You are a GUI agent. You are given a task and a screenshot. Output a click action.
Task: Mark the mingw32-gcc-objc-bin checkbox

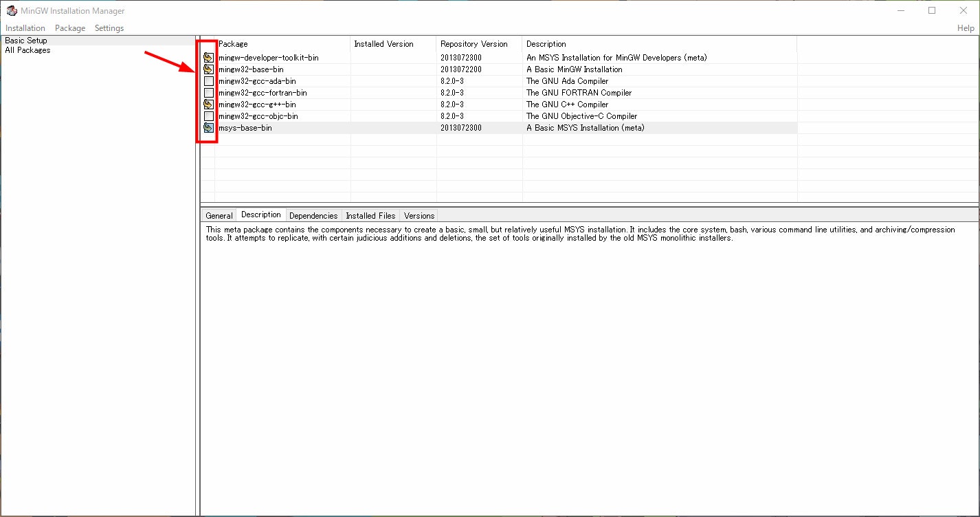tap(209, 116)
